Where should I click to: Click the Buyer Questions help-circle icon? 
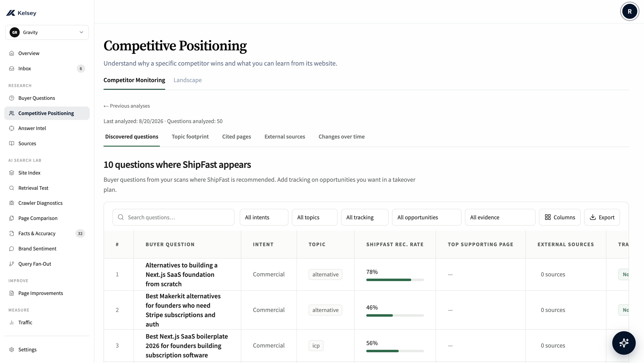(11, 98)
